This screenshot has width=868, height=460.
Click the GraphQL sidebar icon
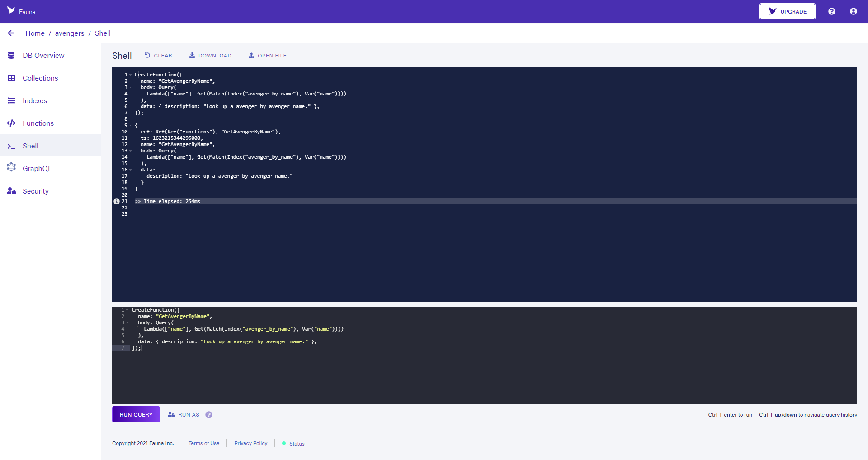[x=11, y=168]
